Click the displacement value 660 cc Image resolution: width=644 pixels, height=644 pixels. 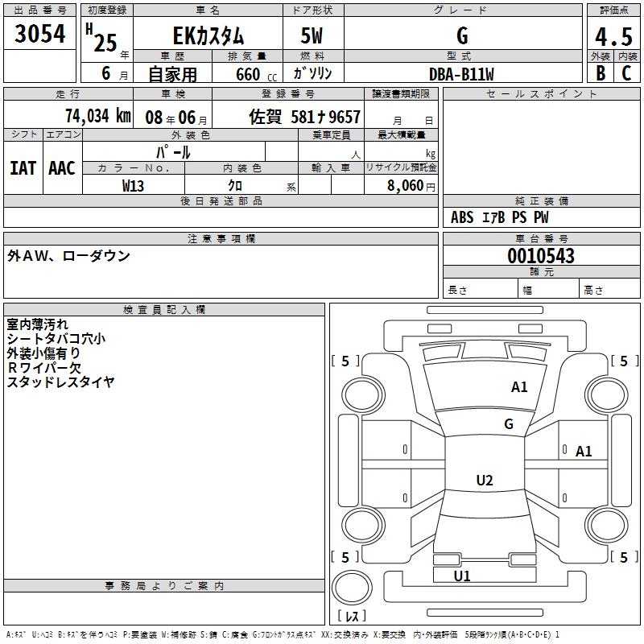[256, 75]
